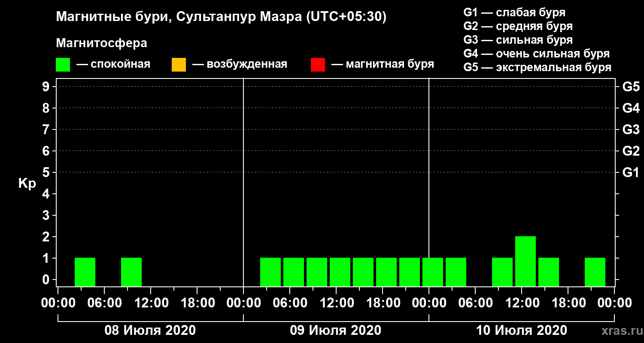Click the first green bar of 08 Июля
Viewport: 644px width, 343px height.
(x=85, y=272)
